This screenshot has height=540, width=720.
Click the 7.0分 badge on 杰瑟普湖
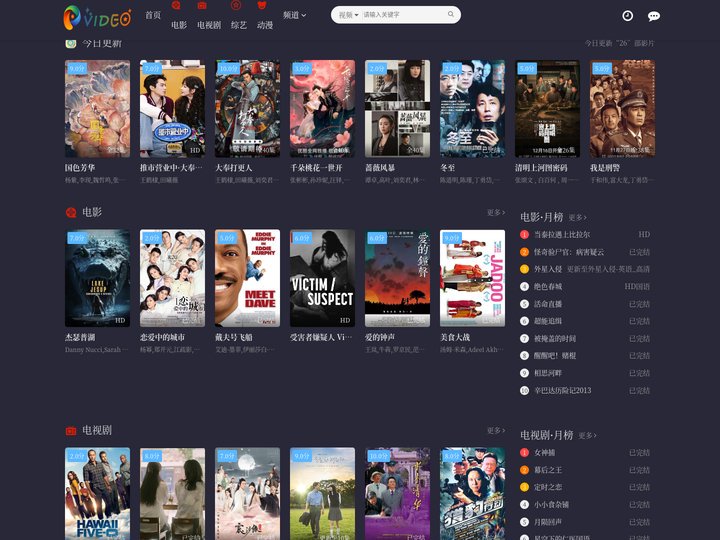(x=77, y=238)
